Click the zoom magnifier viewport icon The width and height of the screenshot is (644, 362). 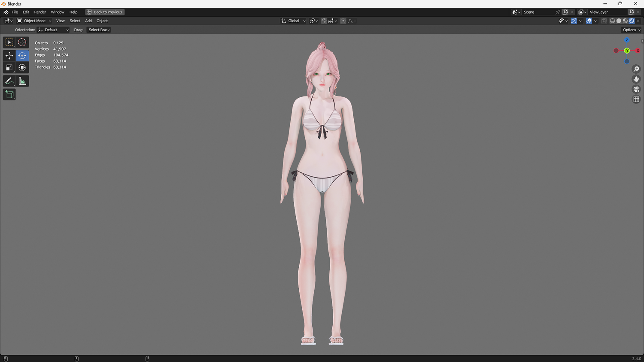[636, 69]
